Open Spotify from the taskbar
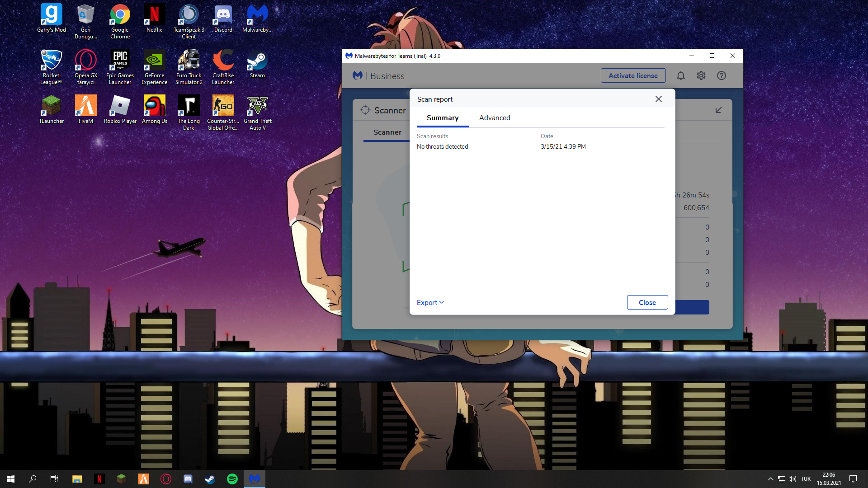 click(x=232, y=479)
